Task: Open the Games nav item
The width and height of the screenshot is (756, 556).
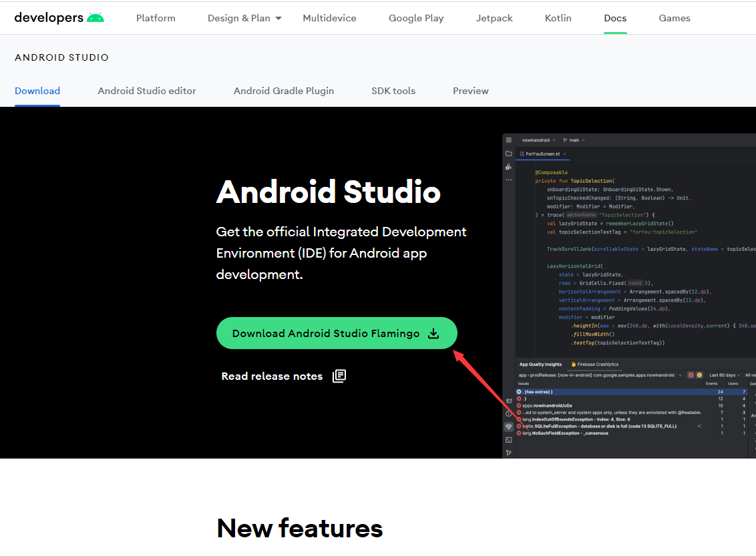Action: tap(675, 18)
